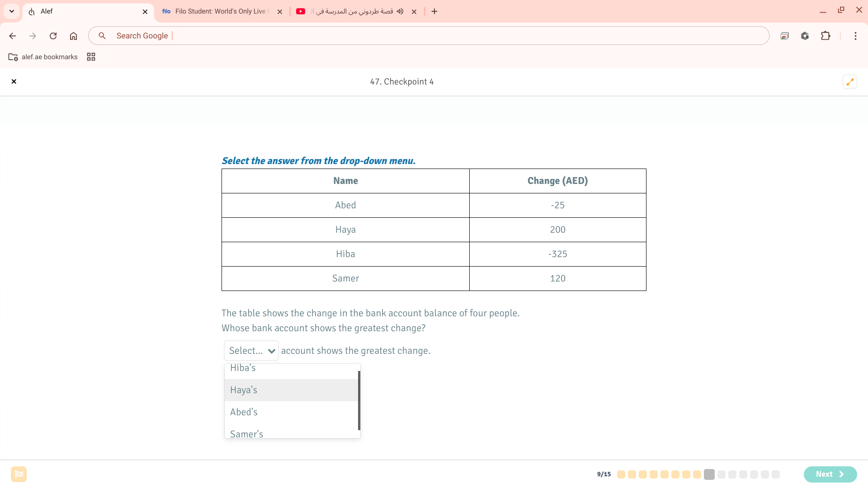Image resolution: width=868 pixels, height=488 pixels.
Task: Open Chrome three-dot menu
Action: 855,36
